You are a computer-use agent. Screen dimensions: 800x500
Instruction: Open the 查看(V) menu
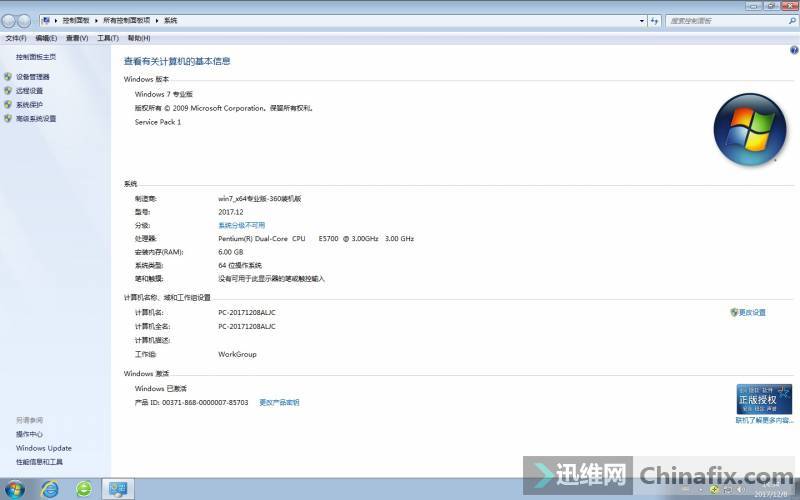[x=77, y=38]
